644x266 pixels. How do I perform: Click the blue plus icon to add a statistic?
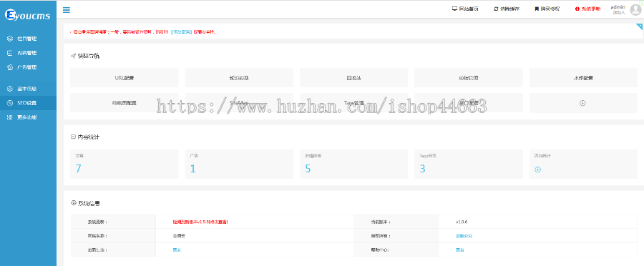click(x=537, y=169)
